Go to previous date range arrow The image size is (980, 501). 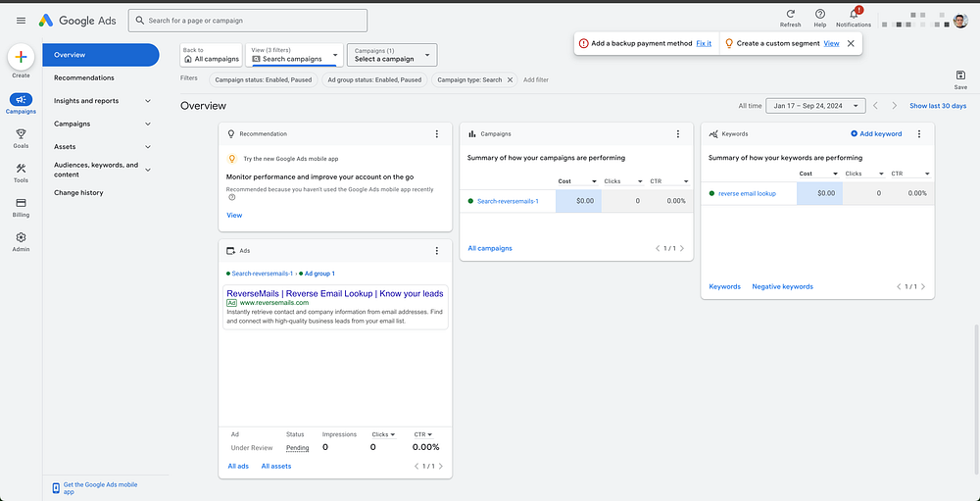coord(875,106)
